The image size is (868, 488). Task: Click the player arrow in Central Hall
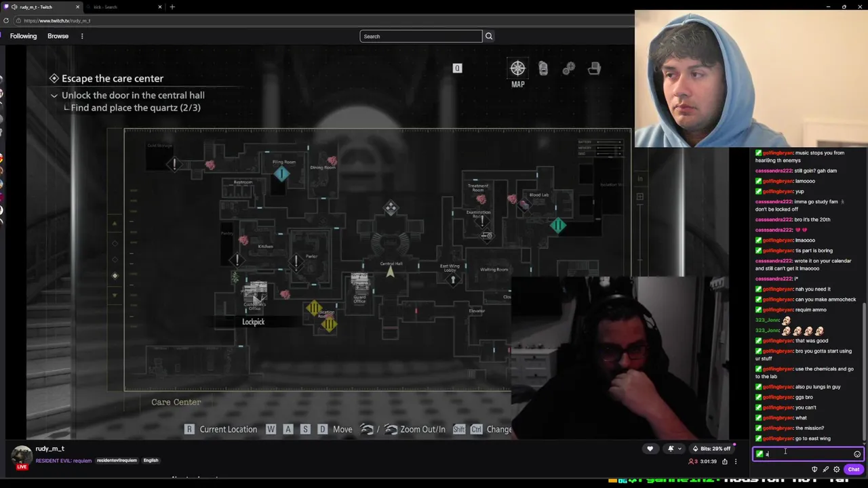pyautogui.click(x=390, y=272)
